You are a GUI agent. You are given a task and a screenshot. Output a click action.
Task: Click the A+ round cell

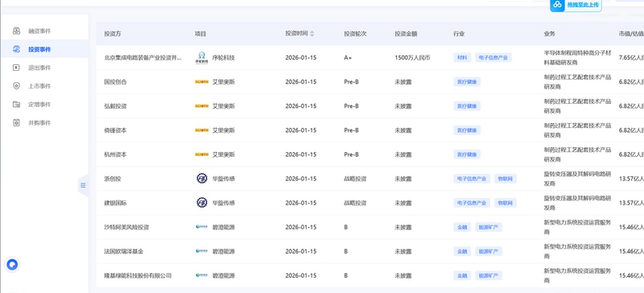348,57
